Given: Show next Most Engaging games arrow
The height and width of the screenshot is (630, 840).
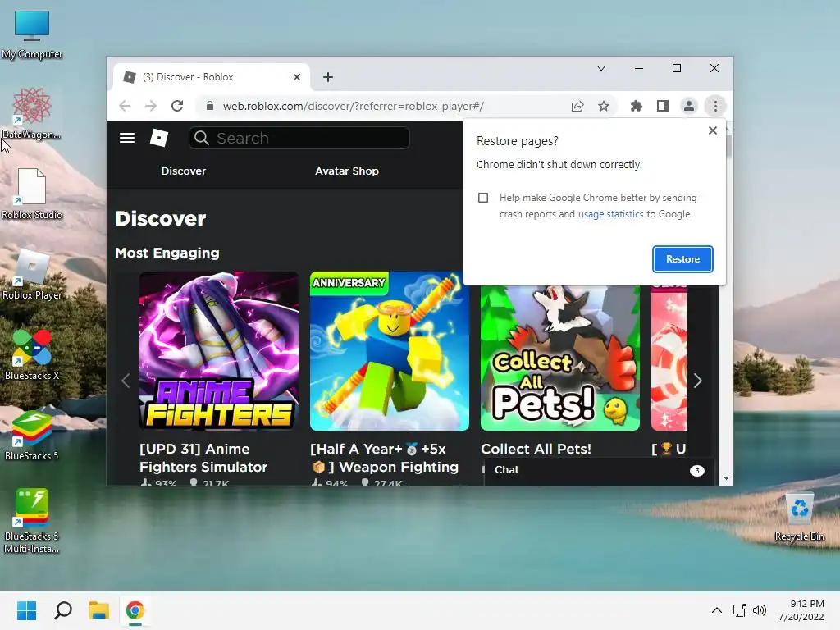Looking at the screenshot, I should coord(697,381).
